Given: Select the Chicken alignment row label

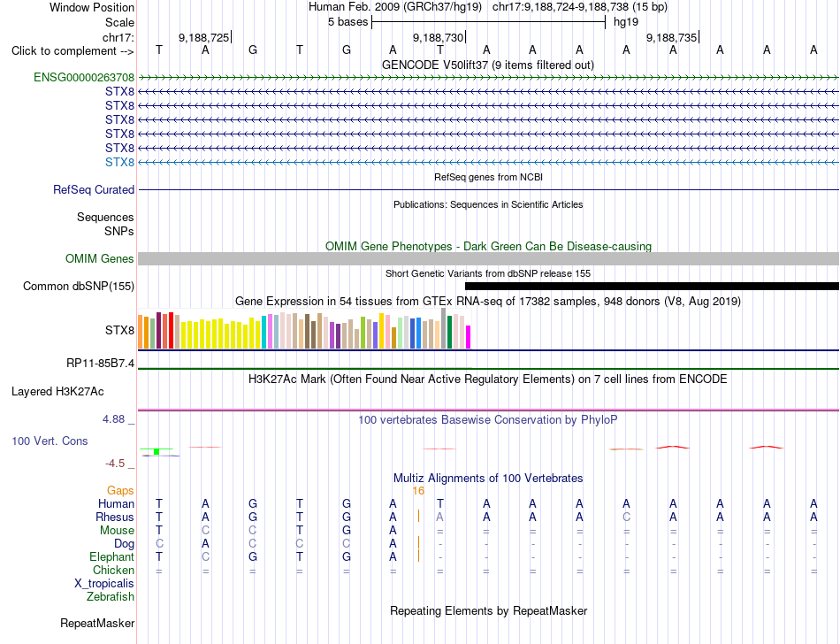Looking at the screenshot, I should (x=113, y=570).
